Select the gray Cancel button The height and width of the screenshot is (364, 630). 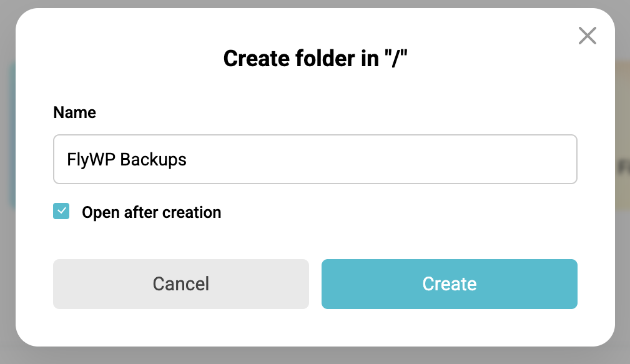point(180,284)
